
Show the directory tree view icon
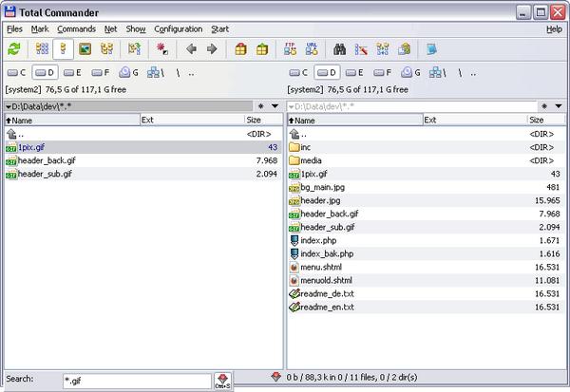pyautogui.click(x=106, y=49)
